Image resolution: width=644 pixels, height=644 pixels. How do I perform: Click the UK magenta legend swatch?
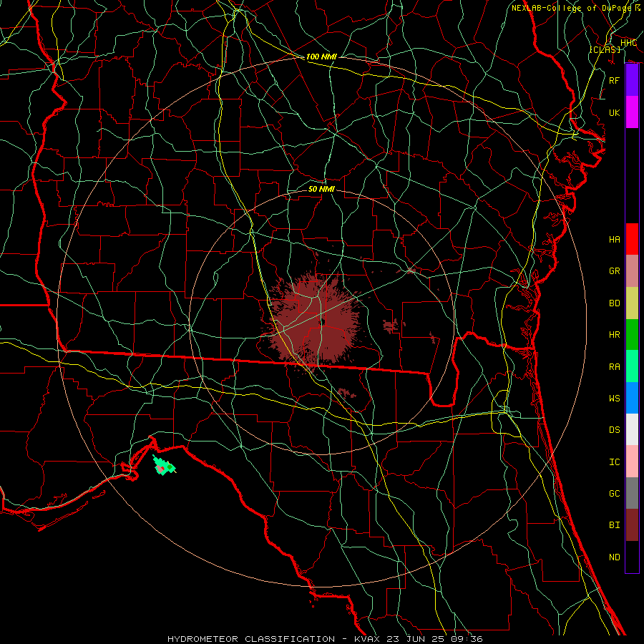[x=632, y=112]
